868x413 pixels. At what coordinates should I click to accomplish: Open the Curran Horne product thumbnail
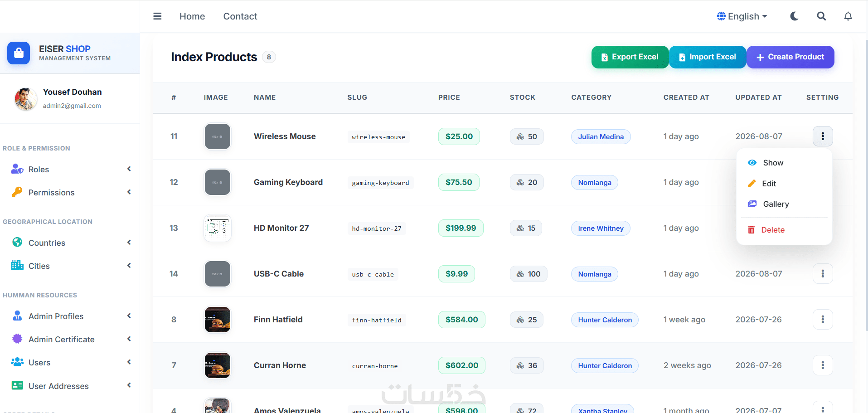pos(218,365)
